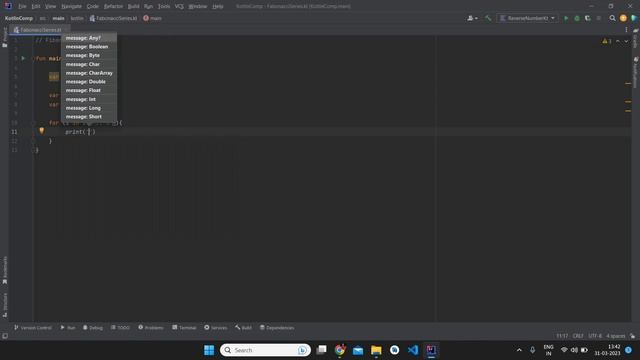The width and height of the screenshot is (640, 360).
Task: Open the Version Control tool window
Action: tap(33, 327)
